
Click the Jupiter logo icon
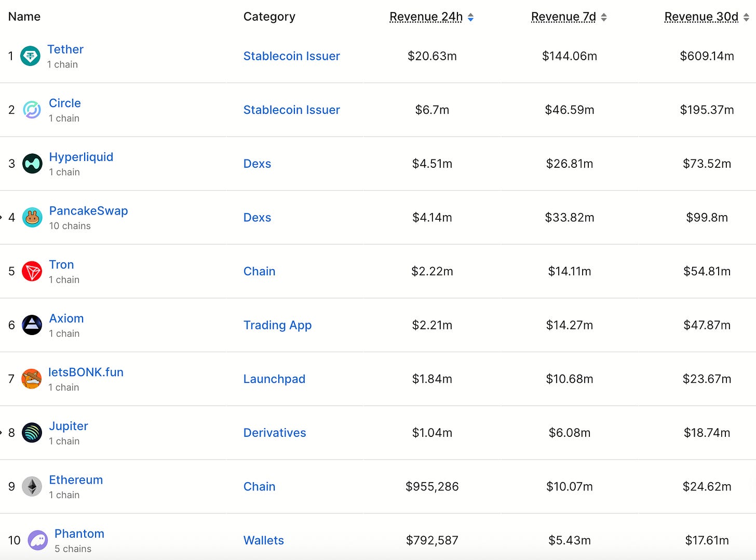32,433
